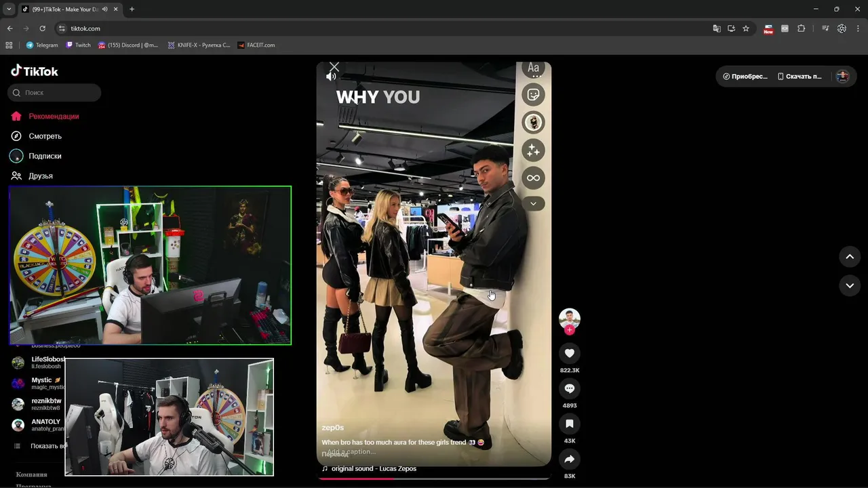The width and height of the screenshot is (868, 488).
Task: Open the reznikbtw followed account
Action: 38,404
